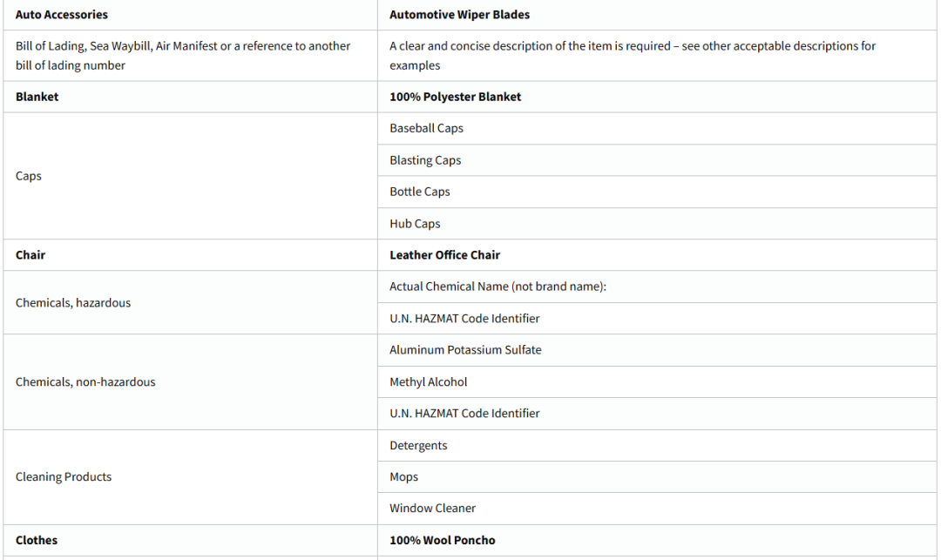Select the Detergents row
This screenshot has height=560, width=941.
418,445
